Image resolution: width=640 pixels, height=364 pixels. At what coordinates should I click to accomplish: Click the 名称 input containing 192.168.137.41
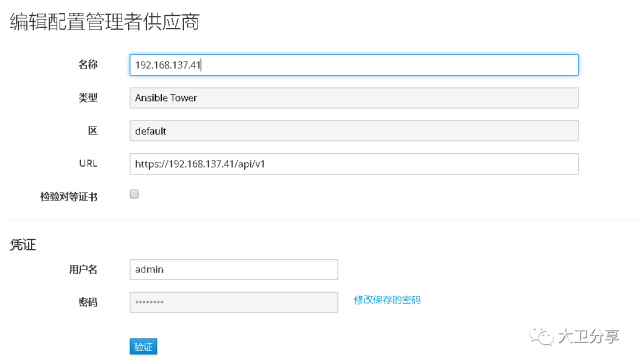coord(354,65)
